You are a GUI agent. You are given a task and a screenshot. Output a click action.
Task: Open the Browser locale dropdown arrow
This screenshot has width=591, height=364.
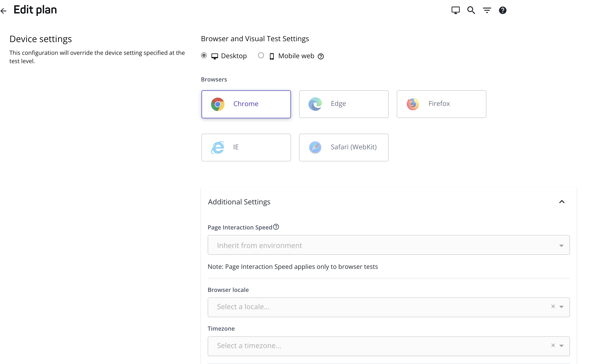click(561, 307)
